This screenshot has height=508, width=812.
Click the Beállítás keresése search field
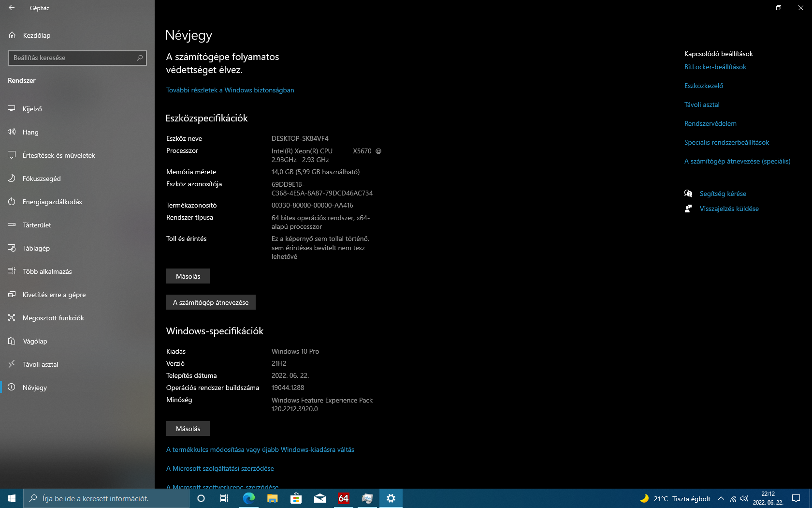point(77,58)
